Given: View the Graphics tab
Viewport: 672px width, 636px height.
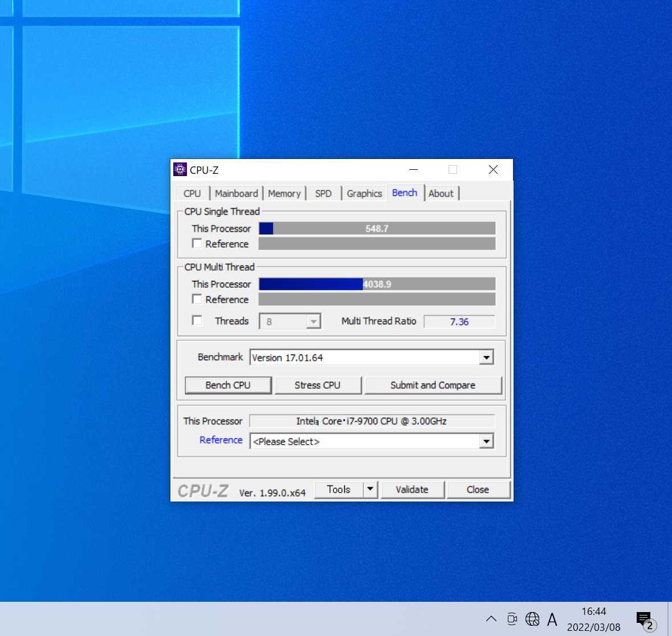Looking at the screenshot, I should pyautogui.click(x=364, y=193).
